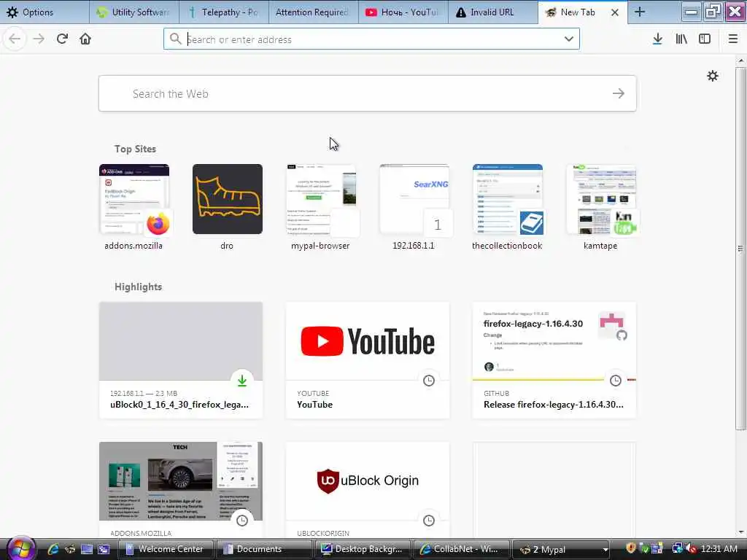Viewport: 747px width, 560px height.
Task: Open CollabNet taskbar window
Action: (462, 549)
